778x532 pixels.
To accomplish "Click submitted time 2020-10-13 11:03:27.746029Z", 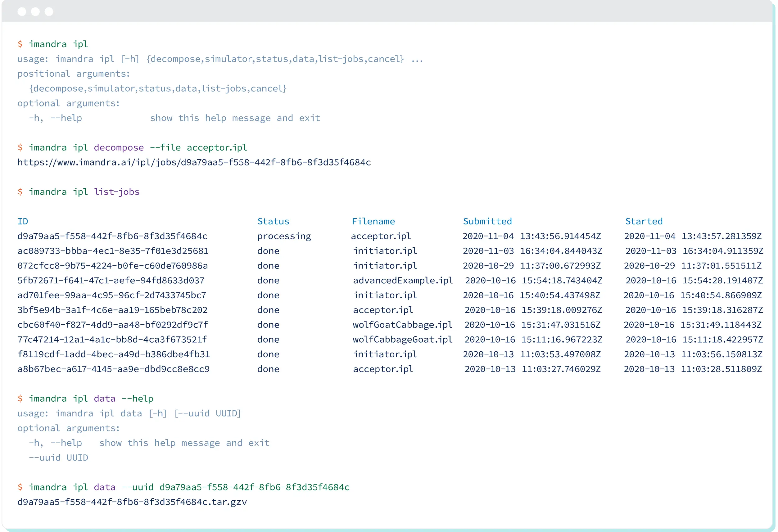I will point(533,369).
